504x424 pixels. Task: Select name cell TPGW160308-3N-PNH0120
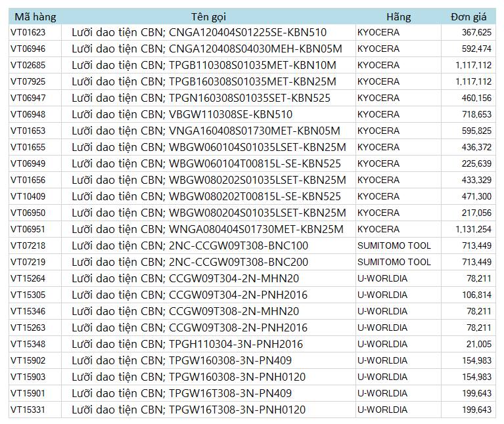[x=208, y=377]
